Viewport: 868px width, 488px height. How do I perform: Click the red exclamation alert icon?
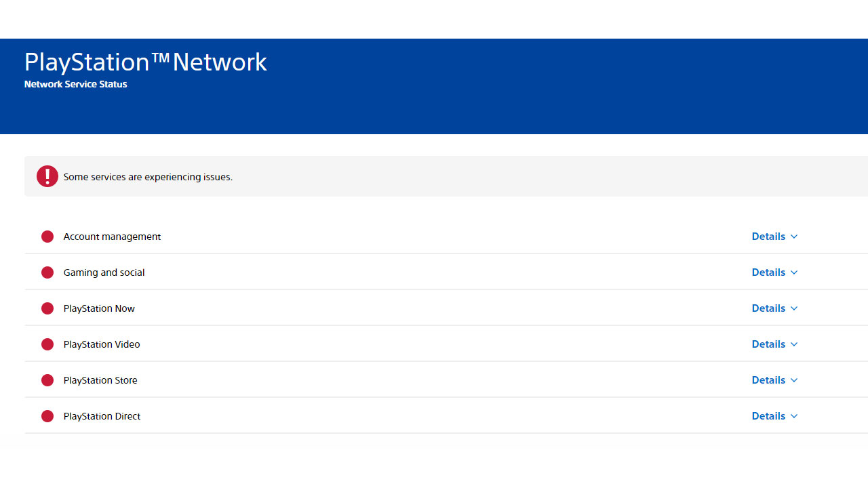point(47,176)
